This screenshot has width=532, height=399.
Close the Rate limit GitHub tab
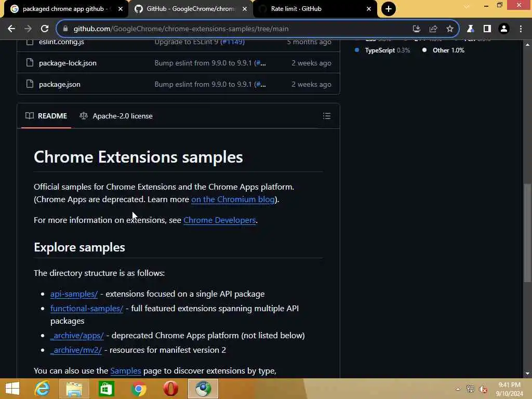pyautogui.click(x=369, y=9)
